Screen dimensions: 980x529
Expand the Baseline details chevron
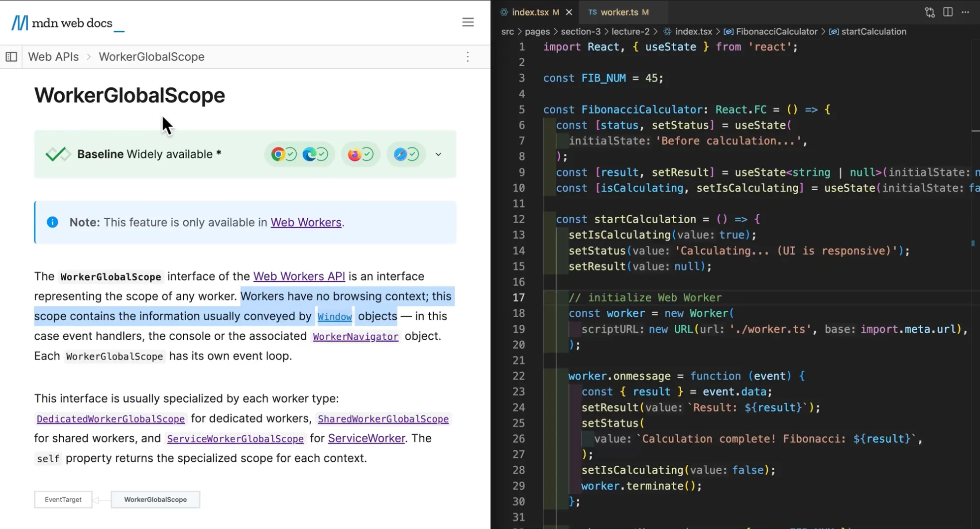pyautogui.click(x=438, y=154)
